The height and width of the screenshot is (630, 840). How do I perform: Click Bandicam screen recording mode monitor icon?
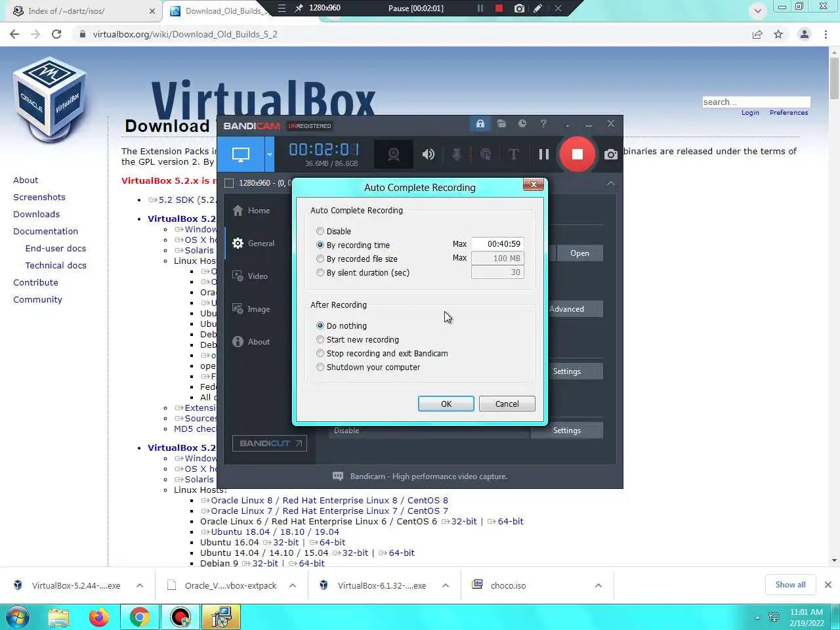coord(241,155)
